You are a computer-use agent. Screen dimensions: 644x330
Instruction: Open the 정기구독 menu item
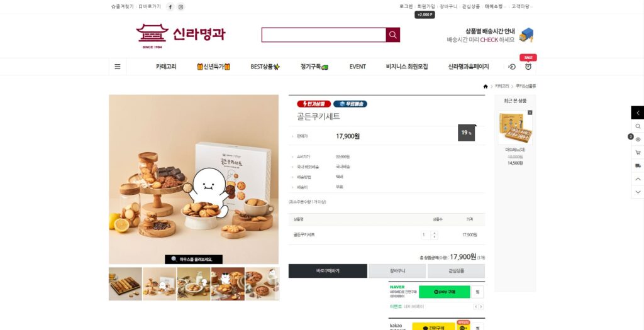point(314,67)
